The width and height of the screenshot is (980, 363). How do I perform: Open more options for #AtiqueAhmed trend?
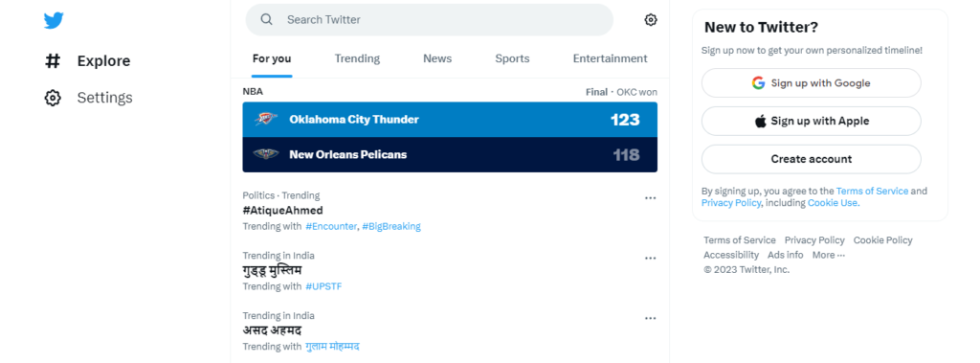[x=651, y=197]
